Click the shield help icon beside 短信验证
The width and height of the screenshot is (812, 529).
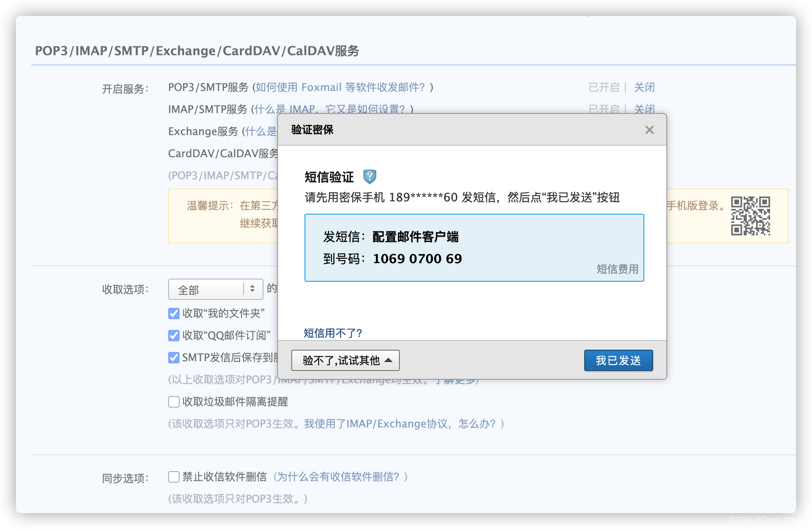coord(369,177)
